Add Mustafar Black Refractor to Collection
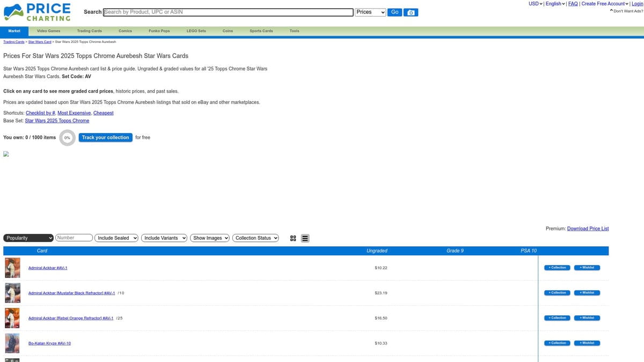Viewport: 644px width, 362px height. click(557, 293)
